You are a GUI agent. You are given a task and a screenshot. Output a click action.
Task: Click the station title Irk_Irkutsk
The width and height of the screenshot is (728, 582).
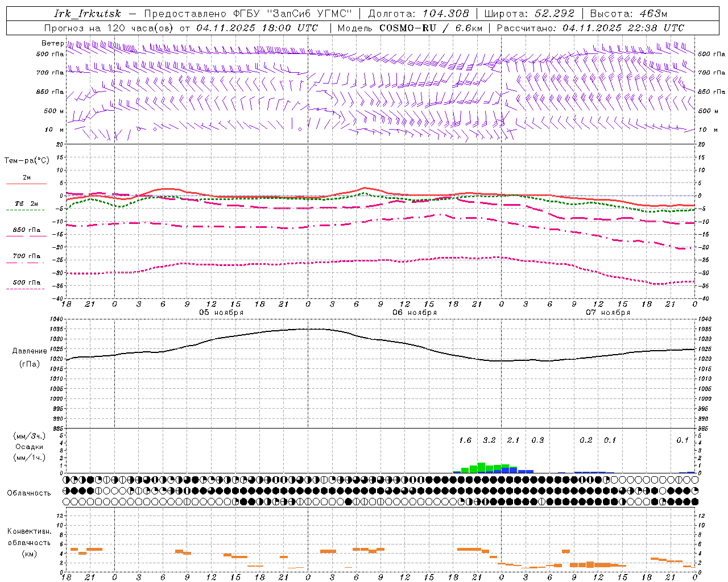[87, 14]
